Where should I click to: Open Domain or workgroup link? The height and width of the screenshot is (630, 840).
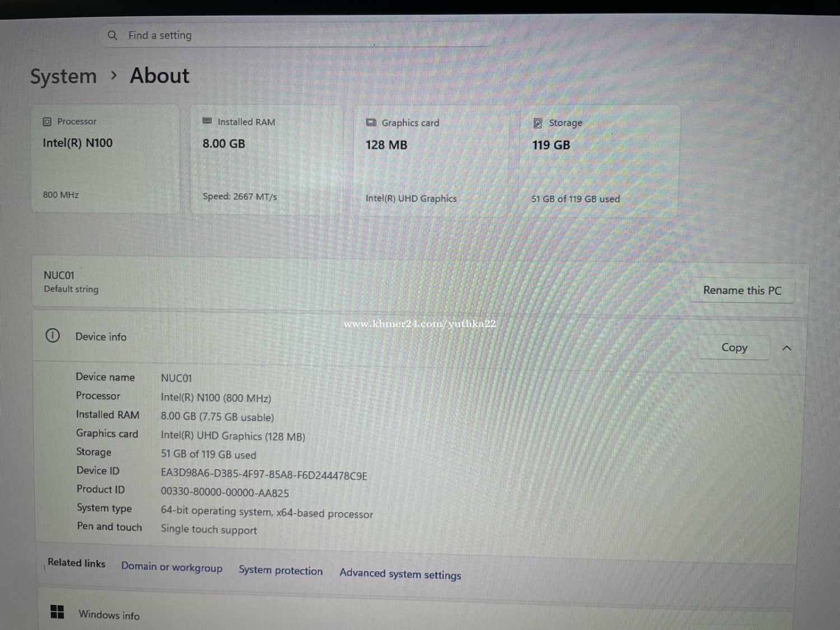click(172, 567)
